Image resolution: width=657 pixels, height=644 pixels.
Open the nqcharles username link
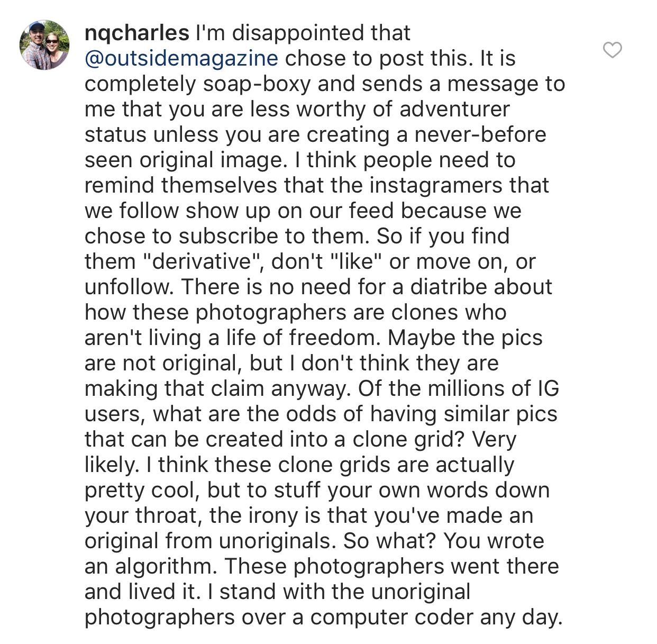137,33
